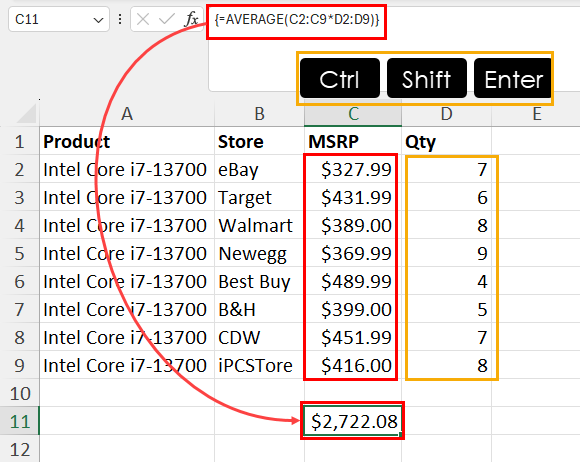Select the $451.99 price cell
The width and height of the screenshot is (580, 462).
pyautogui.click(x=353, y=337)
